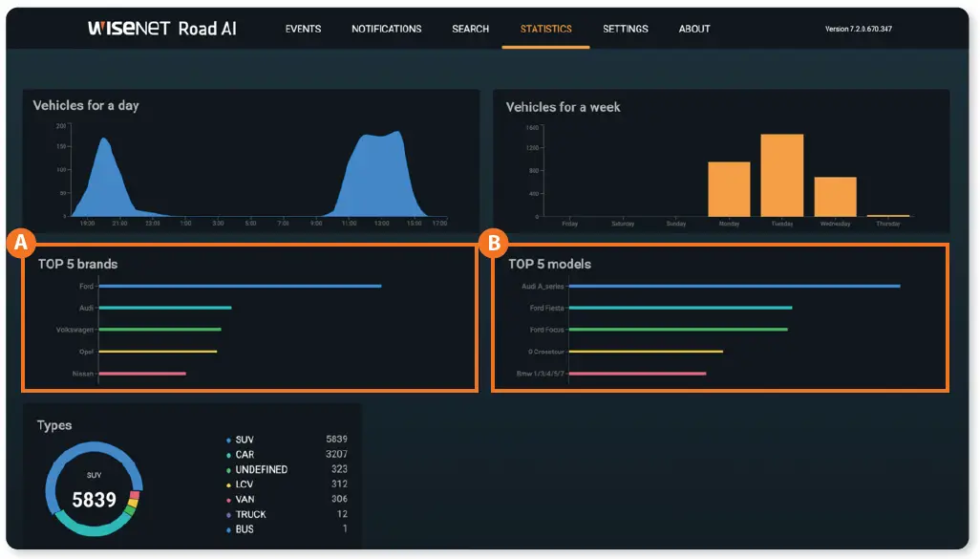
Task: Click the Volkswagen brand bar
Action: click(x=160, y=330)
